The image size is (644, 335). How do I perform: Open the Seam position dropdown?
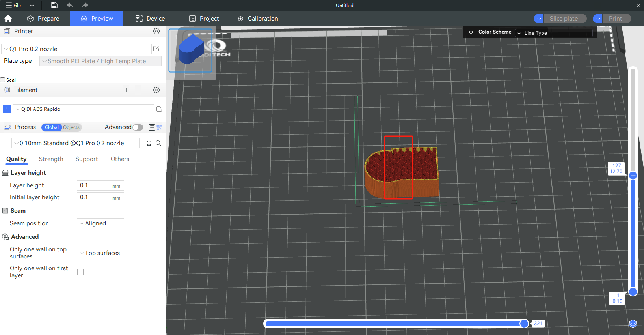pyautogui.click(x=100, y=223)
